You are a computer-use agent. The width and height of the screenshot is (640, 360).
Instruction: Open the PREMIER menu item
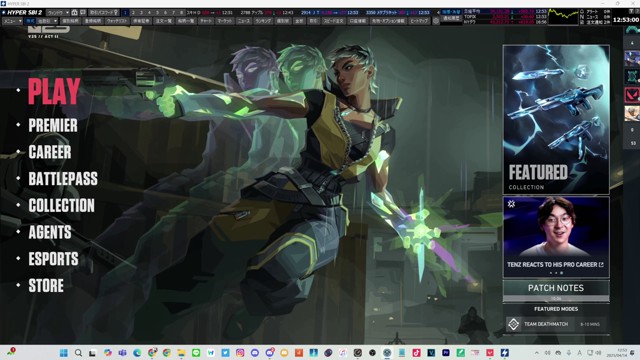(x=53, y=125)
